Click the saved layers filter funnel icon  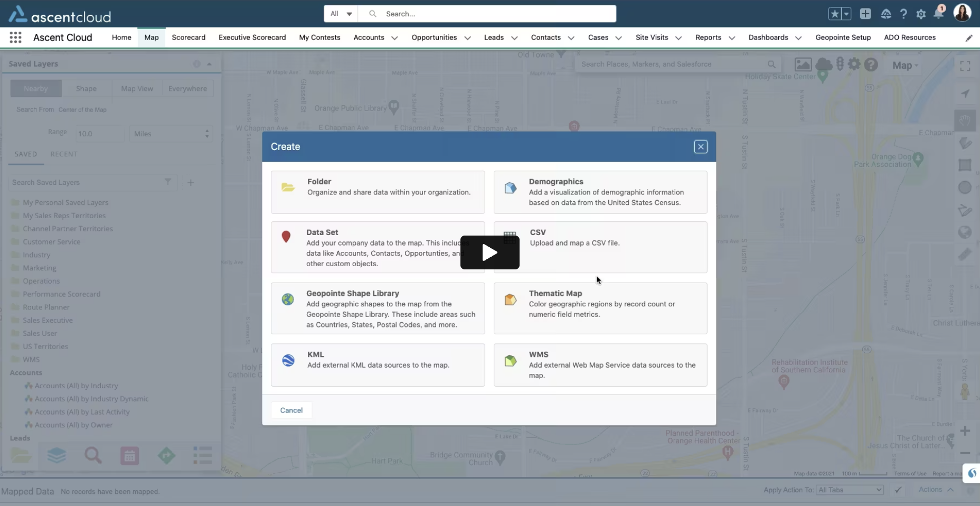tap(168, 182)
